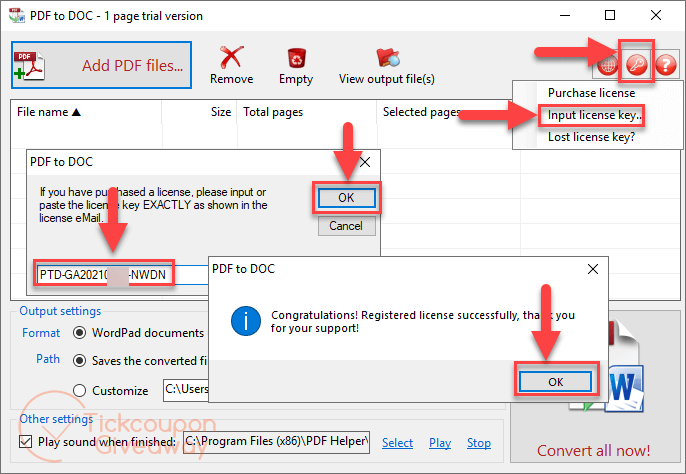Choose Purchase license from the menu
Viewport: 686px width, 474px height.
[591, 93]
